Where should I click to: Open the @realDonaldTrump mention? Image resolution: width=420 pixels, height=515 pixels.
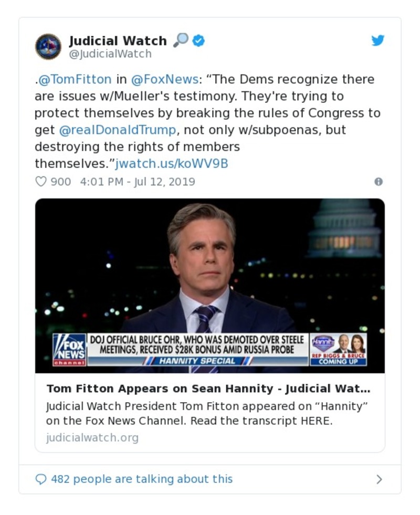click(117, 130)
